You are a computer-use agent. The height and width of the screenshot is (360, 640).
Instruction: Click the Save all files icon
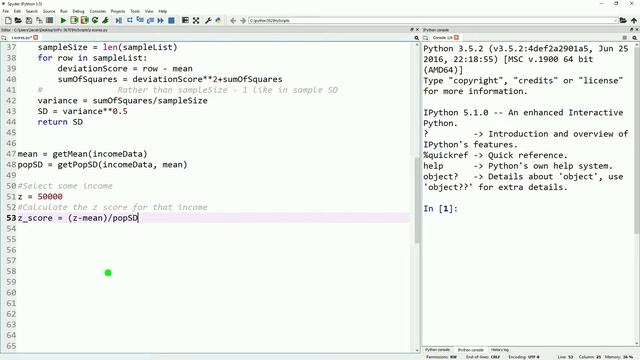click(x=39, y=20)
